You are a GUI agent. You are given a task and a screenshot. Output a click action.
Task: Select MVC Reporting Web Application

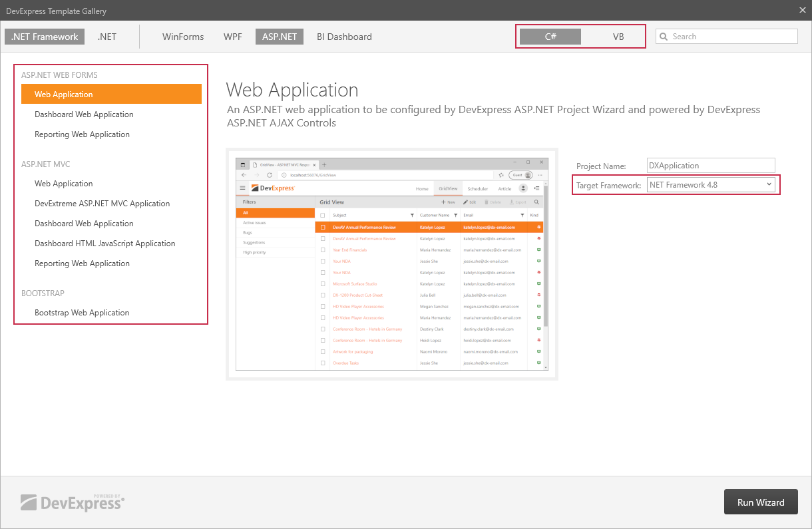(x=111, y=264)
